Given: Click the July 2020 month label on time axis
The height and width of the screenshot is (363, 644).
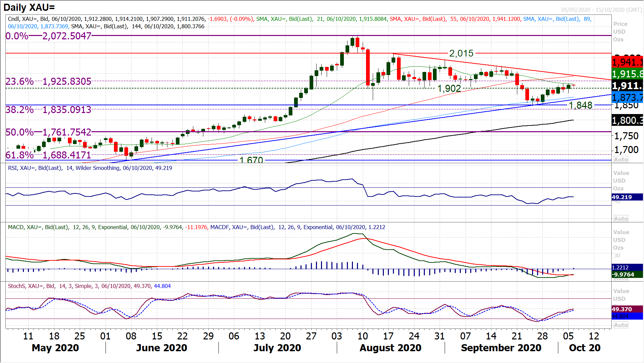Looking at the screenshot, I should point(277,348).
